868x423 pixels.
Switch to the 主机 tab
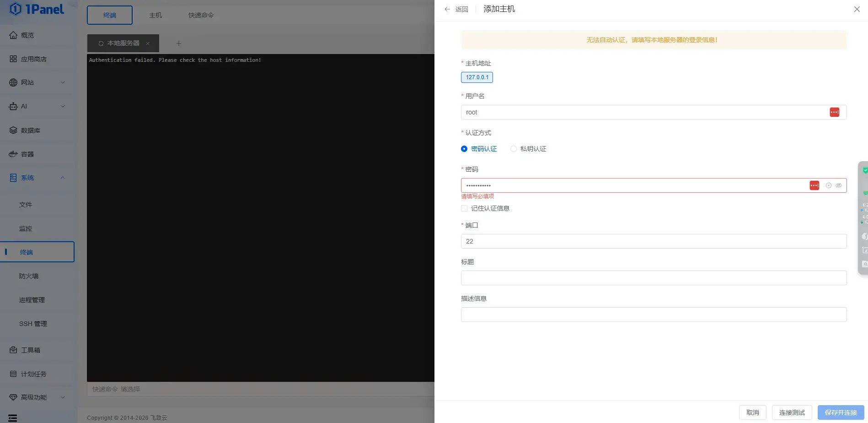pyautogui.click(x=155, y=15)
